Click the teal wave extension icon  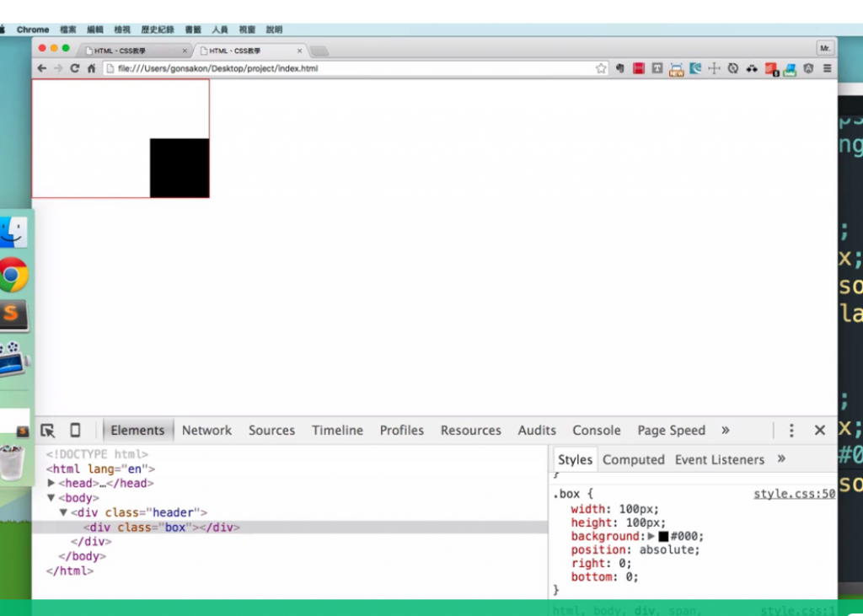tap(695, 68)
